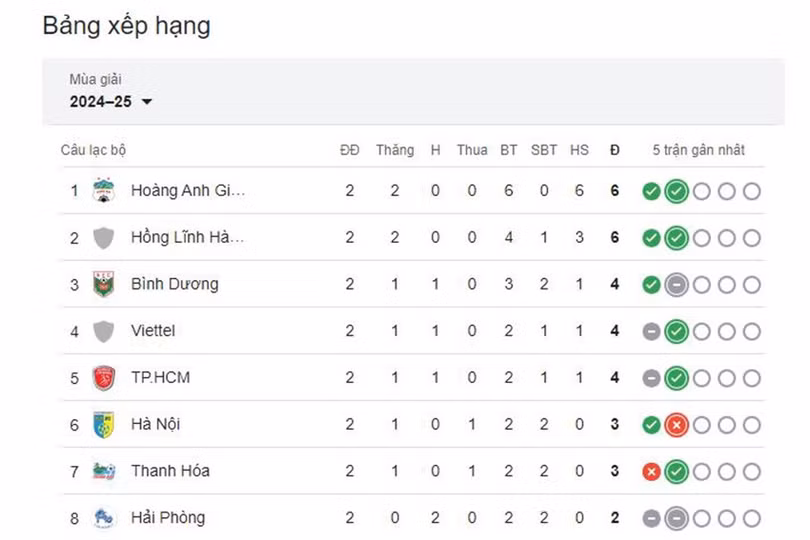Select Hoàng Anh Gia Lai's highlighted win circle

676,191
